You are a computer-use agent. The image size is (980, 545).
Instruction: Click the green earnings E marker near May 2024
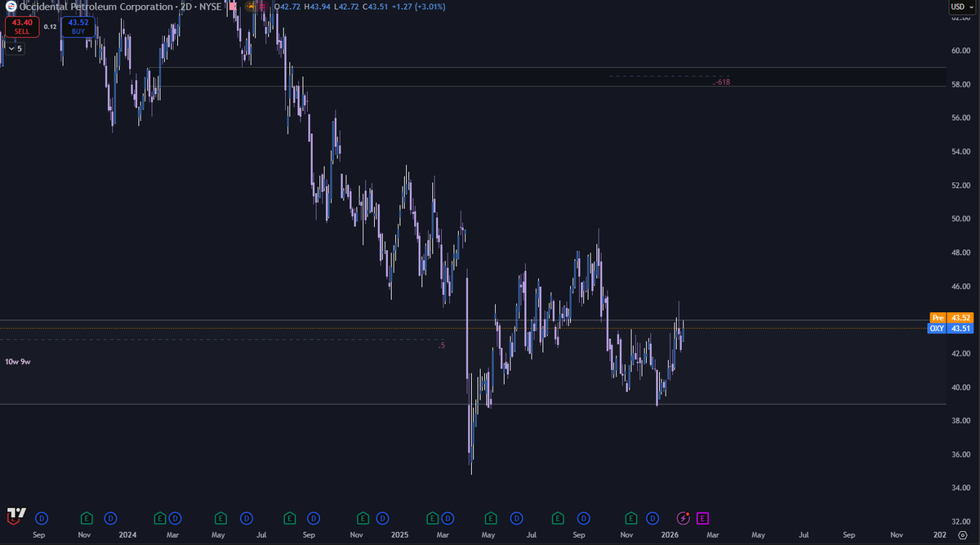pos(220,518)
